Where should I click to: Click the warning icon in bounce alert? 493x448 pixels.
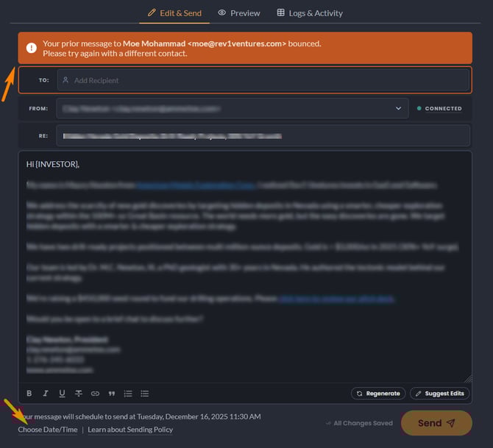(x=31, y=48)
